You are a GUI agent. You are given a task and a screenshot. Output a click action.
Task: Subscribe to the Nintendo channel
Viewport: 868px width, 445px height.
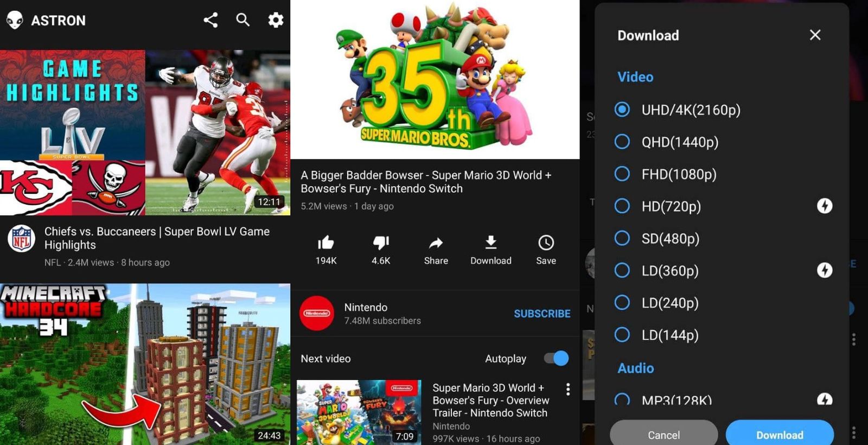click(x=542, y=314)
